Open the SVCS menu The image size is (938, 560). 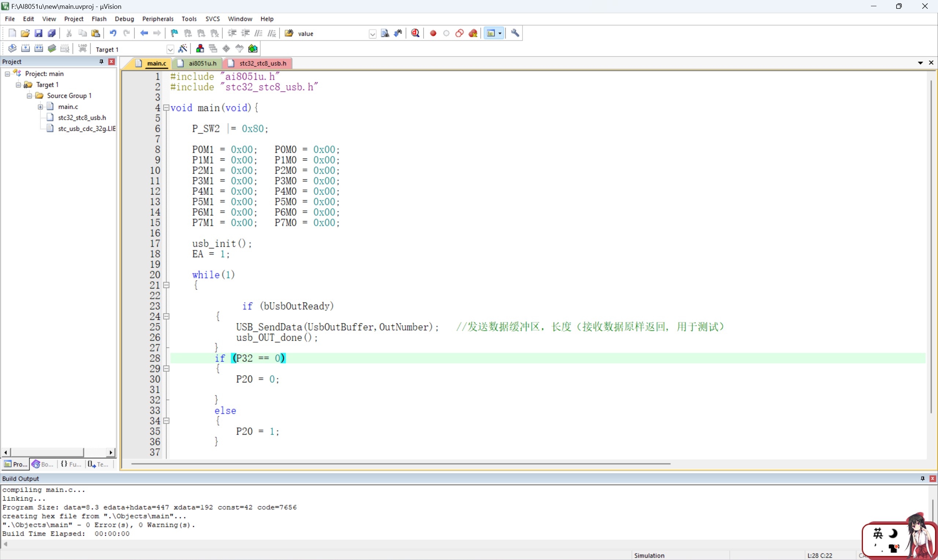213,19
